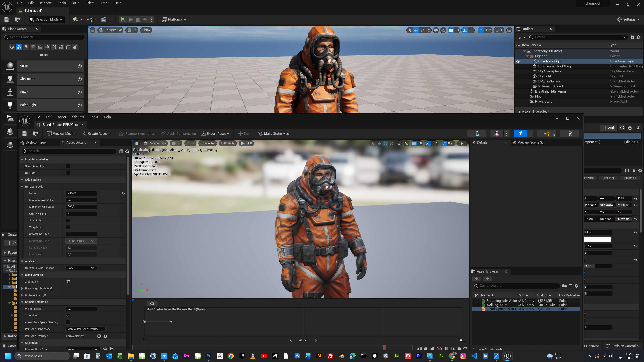Reset the Name field Vitesse to default
This screenshot has height=362, width=644.
[123, 193]
